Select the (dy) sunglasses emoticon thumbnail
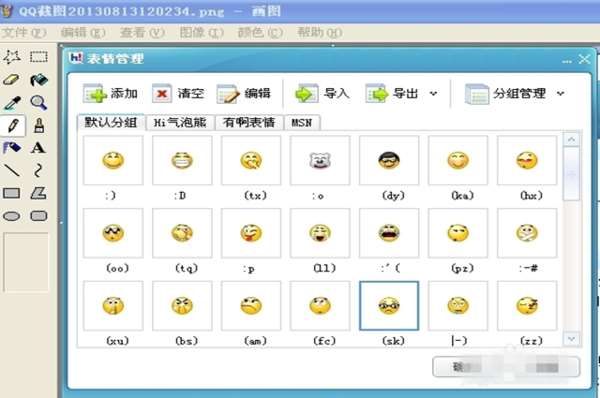Image resolution: width=600 pixels, height=398 pixels. click(x=389, y=160)
